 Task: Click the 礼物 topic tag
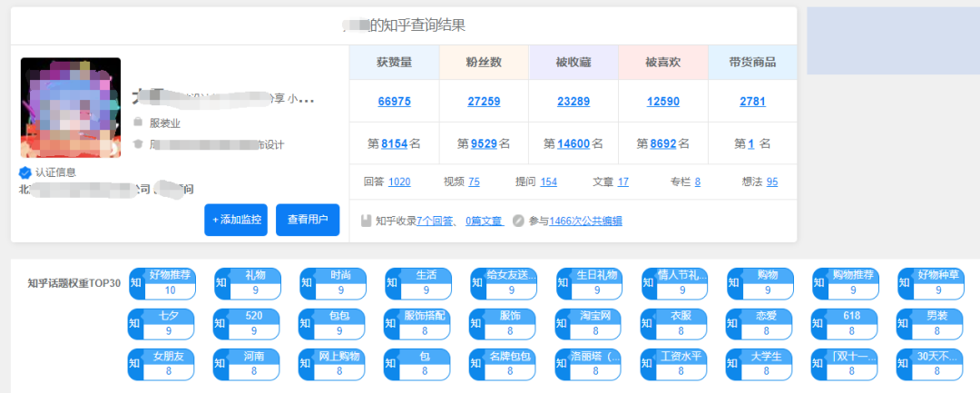coord(248,284)
